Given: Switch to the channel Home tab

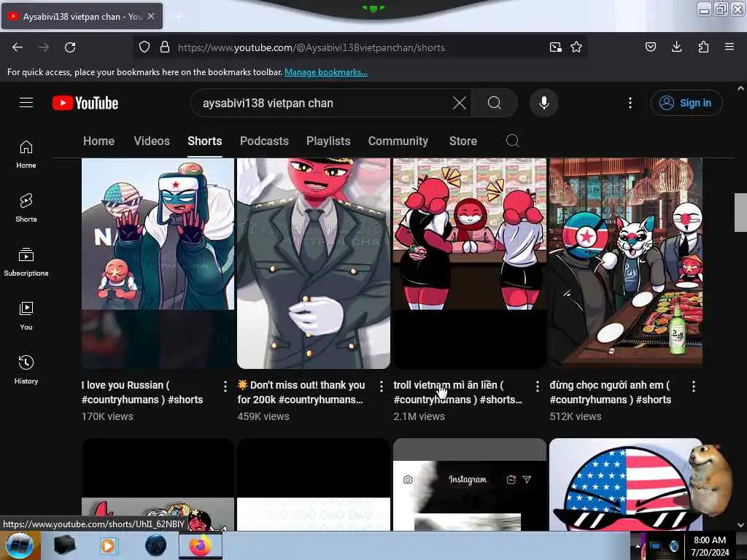Looking at the screenshot, I should 98,141.
